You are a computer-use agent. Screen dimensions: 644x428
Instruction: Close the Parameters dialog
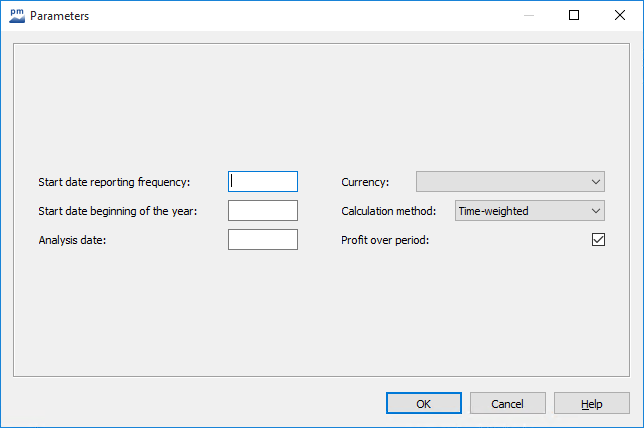tap(620, 15)
